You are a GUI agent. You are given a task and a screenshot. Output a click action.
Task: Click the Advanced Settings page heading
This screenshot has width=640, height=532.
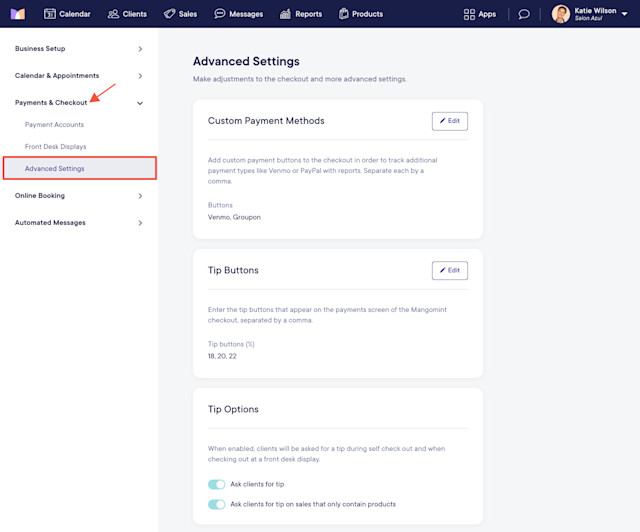pos(246,61)
